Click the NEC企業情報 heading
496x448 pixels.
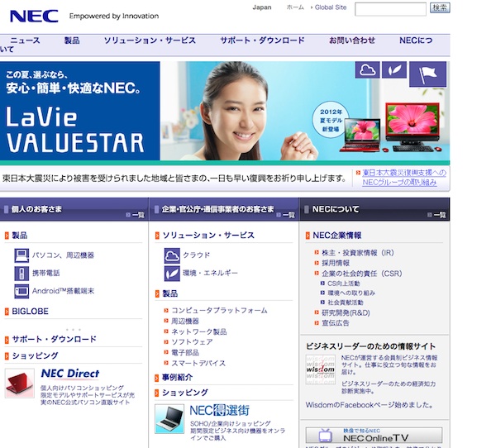click(x=337, y=236)
